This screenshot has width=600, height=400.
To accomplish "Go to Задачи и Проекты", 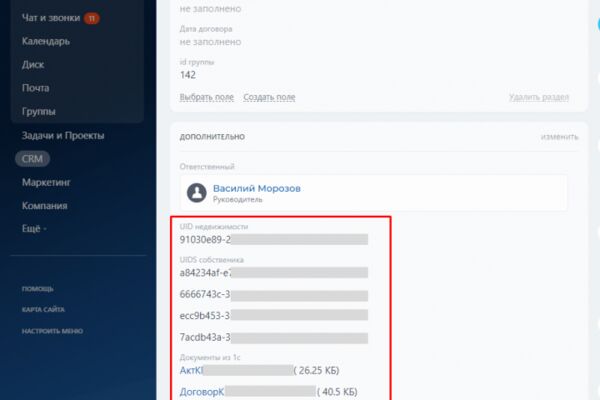I will pyautogui.click(x=63, y=136).
